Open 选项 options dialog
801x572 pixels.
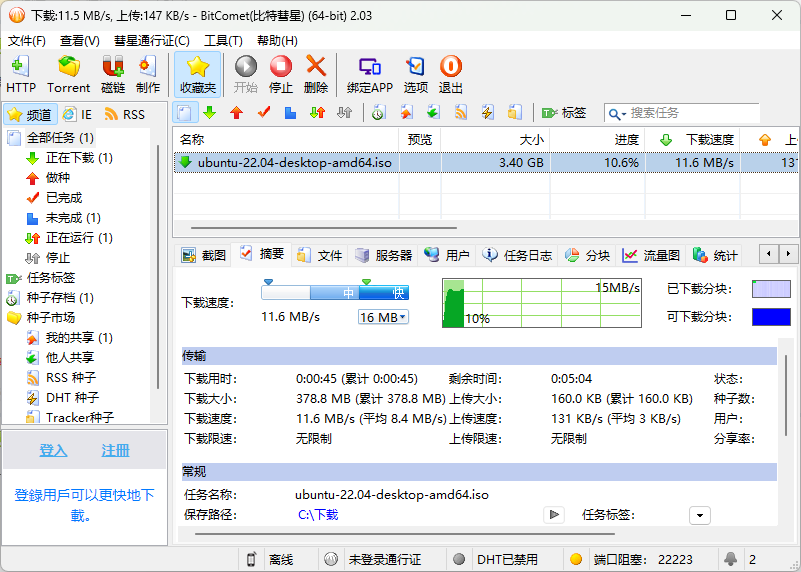[x=415, y=74]
